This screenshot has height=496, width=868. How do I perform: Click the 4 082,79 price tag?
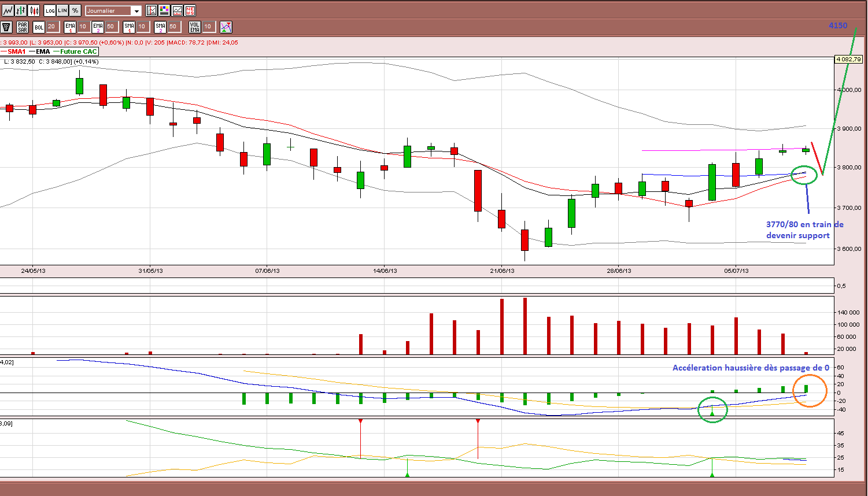(x=849, y=59)
